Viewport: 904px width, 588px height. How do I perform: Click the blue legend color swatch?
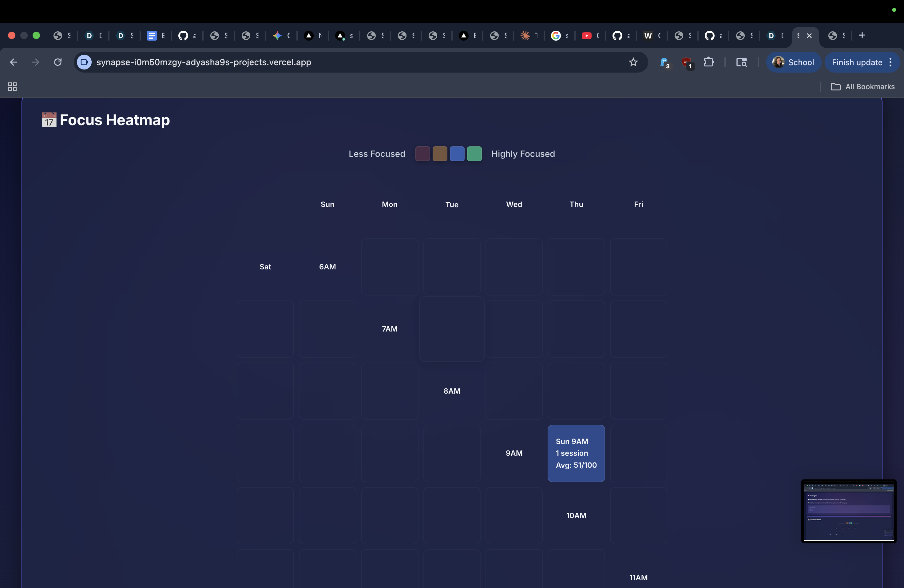457,154
